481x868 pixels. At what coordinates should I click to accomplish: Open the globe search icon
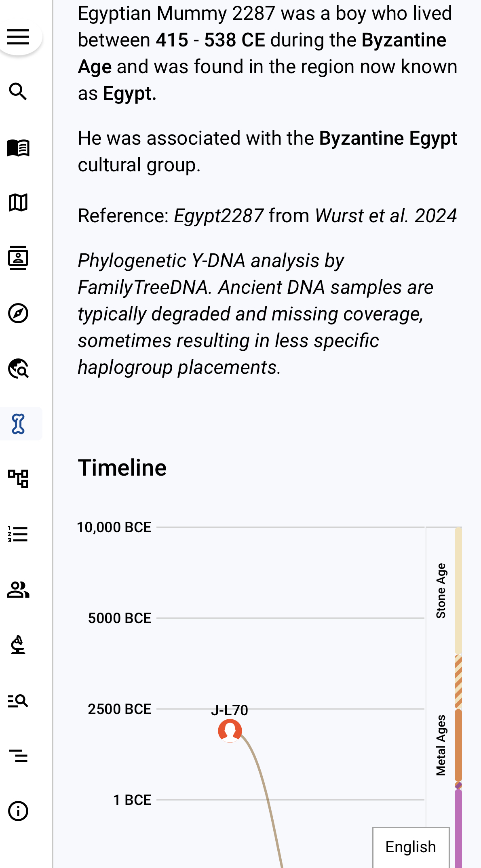point(18,369)
